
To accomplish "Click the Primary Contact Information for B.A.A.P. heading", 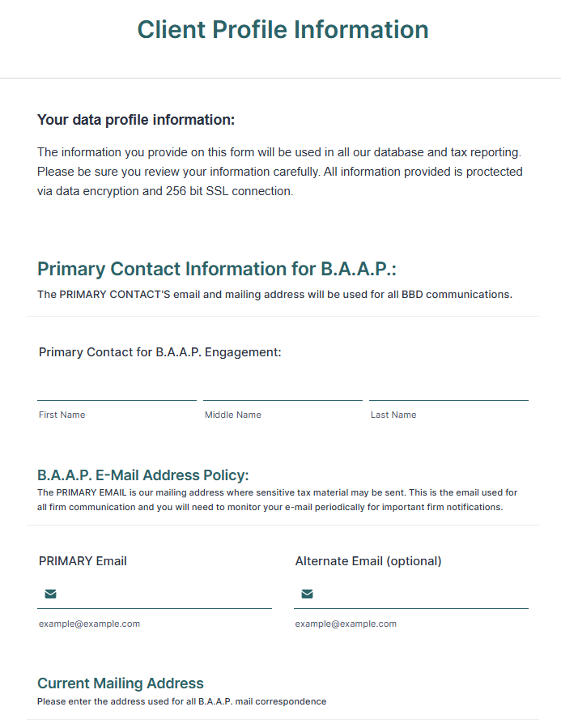I will 217,269.
